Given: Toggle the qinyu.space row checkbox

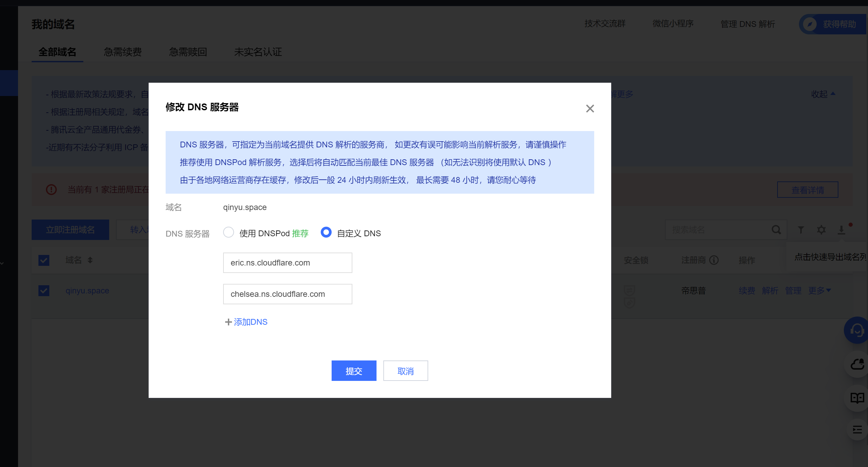Looking at the screenshot, I should coord(44,291).
